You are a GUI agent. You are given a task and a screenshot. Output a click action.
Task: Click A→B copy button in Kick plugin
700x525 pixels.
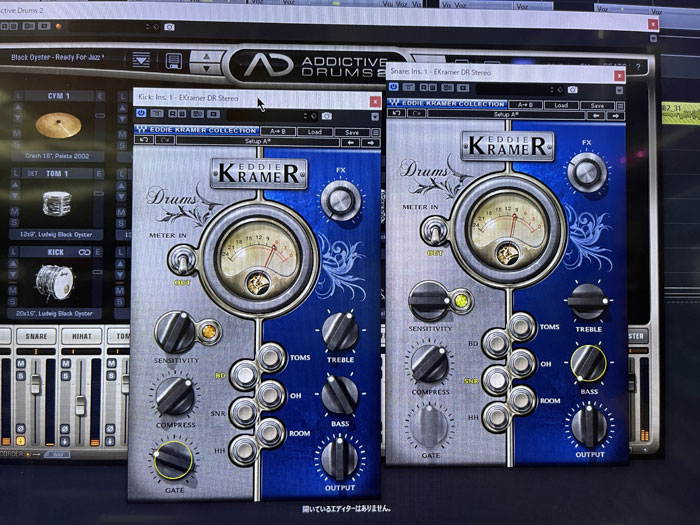pyautogui.click(x=278, y=131)
